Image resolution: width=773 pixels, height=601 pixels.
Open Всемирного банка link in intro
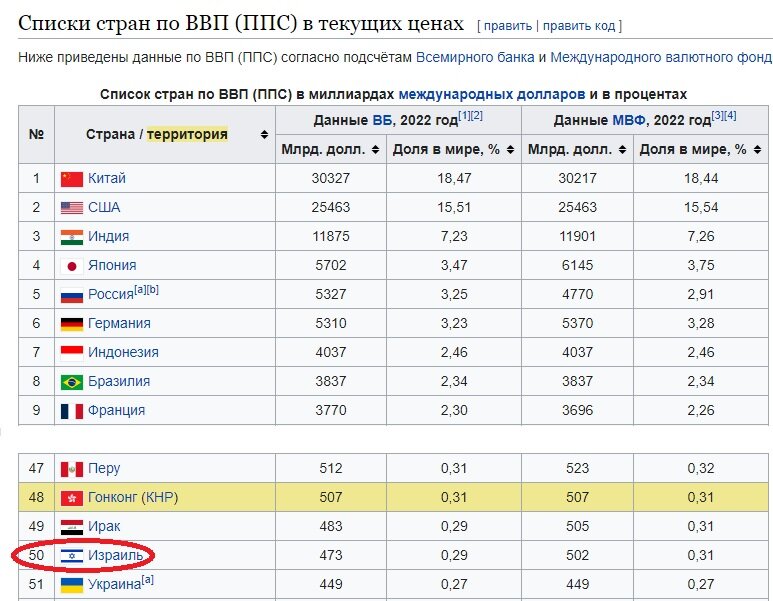tap(475, 58)
